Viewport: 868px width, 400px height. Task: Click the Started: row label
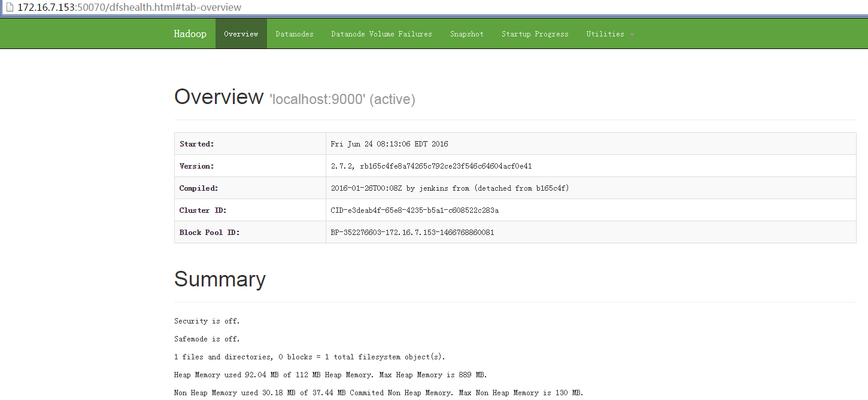[197, 144]
